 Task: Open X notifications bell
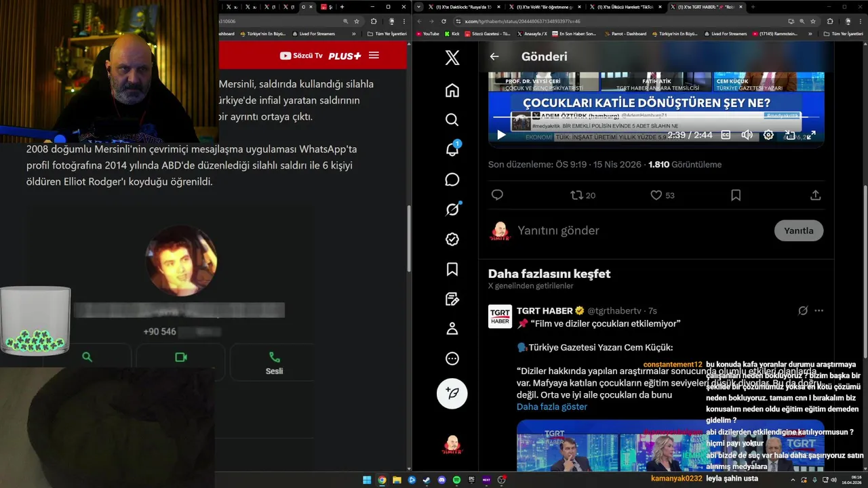tap(452, 150)
